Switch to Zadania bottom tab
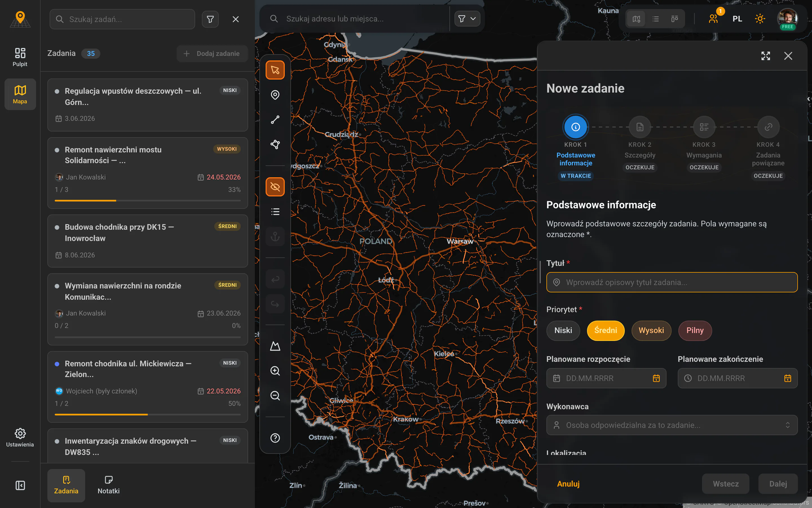 66,485
